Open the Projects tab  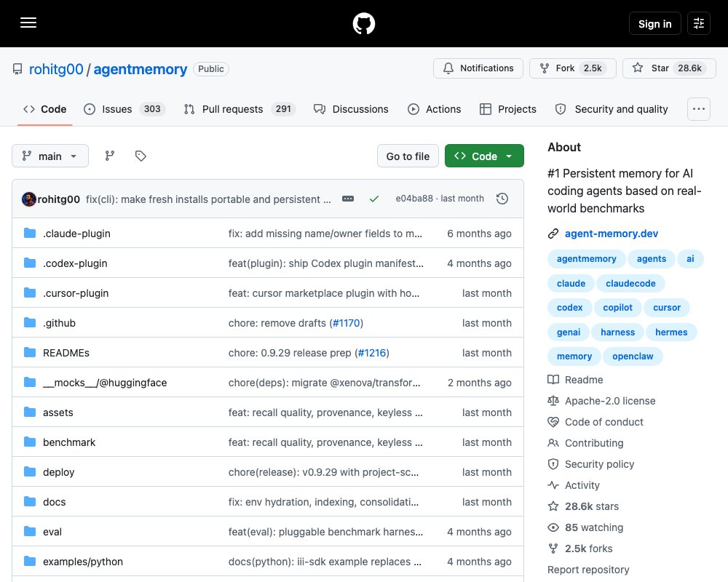508,109
